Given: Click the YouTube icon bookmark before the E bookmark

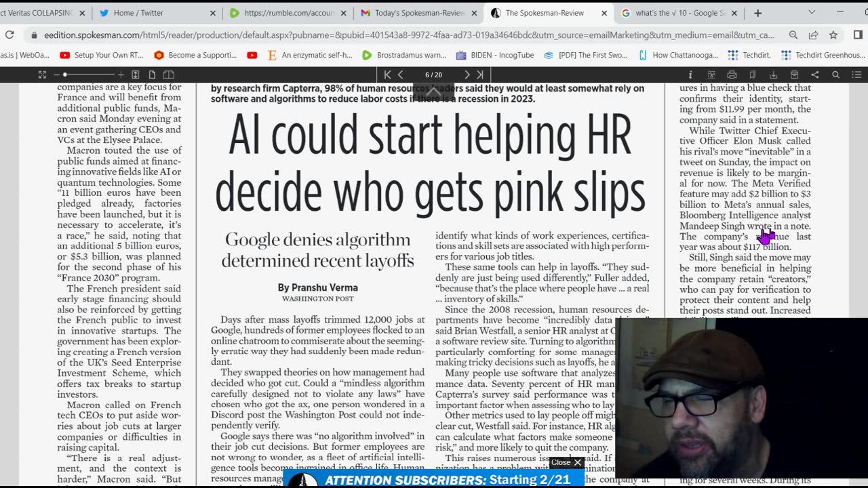Looking at the screenshot, I should click(x=252, y=55).
